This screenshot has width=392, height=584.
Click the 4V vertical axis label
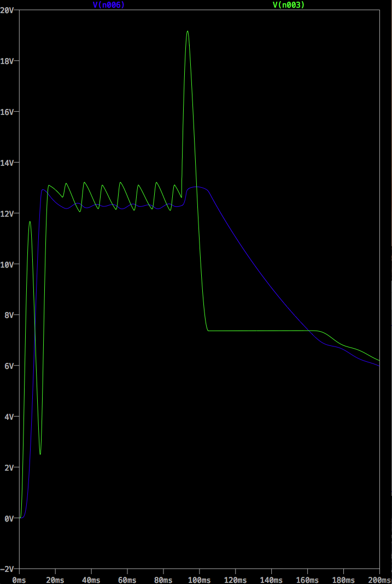tap(9, 417)
